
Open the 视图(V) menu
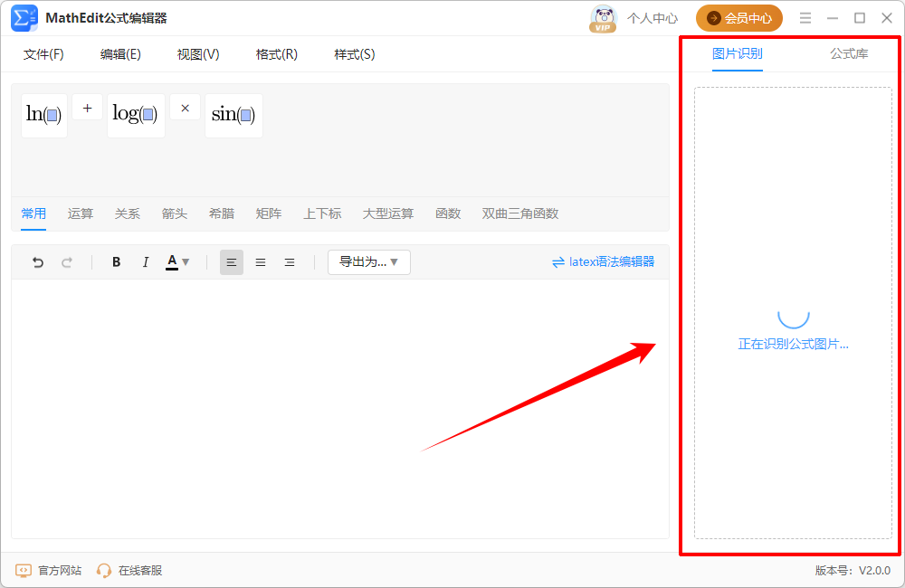198,54
